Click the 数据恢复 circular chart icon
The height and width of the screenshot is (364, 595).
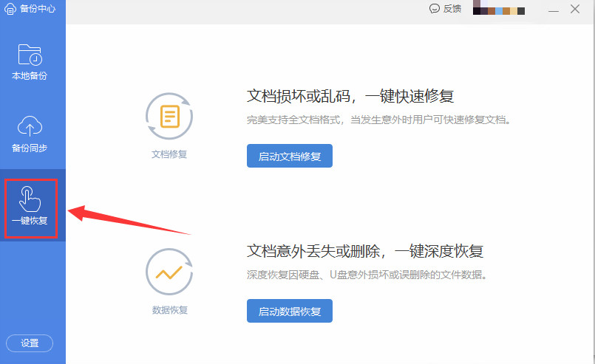169,271
